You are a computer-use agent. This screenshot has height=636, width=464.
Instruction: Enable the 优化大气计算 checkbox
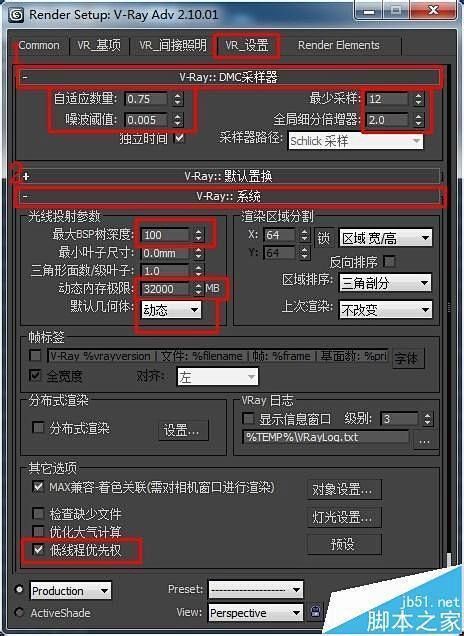[38, 531]
